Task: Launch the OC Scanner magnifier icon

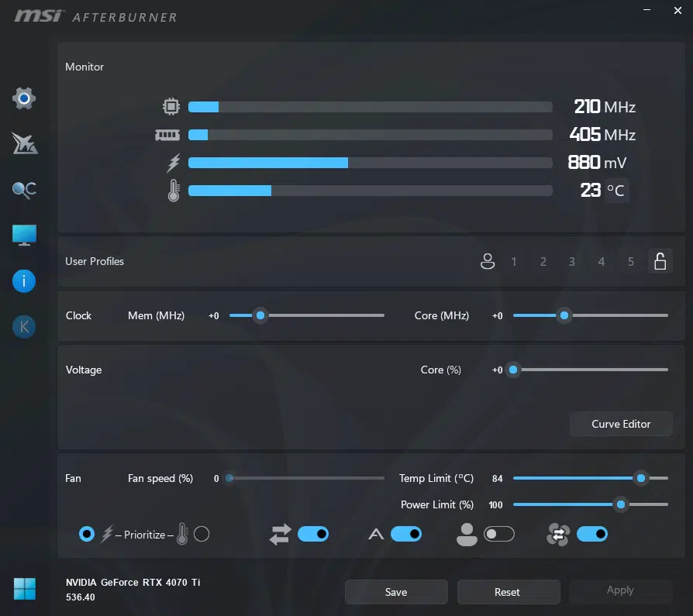Action: (x=24, y=190)
